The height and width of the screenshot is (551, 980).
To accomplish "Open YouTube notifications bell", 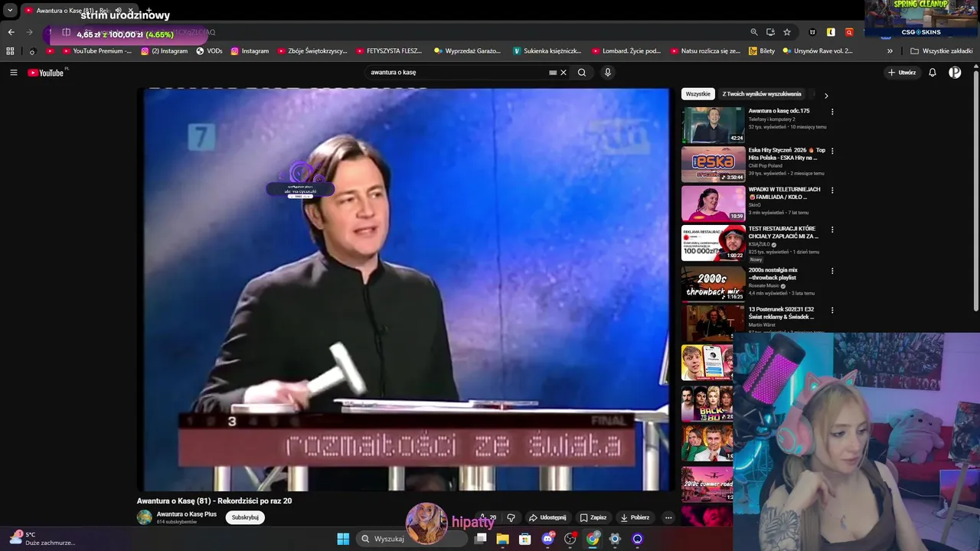I will tap(933, 73).
